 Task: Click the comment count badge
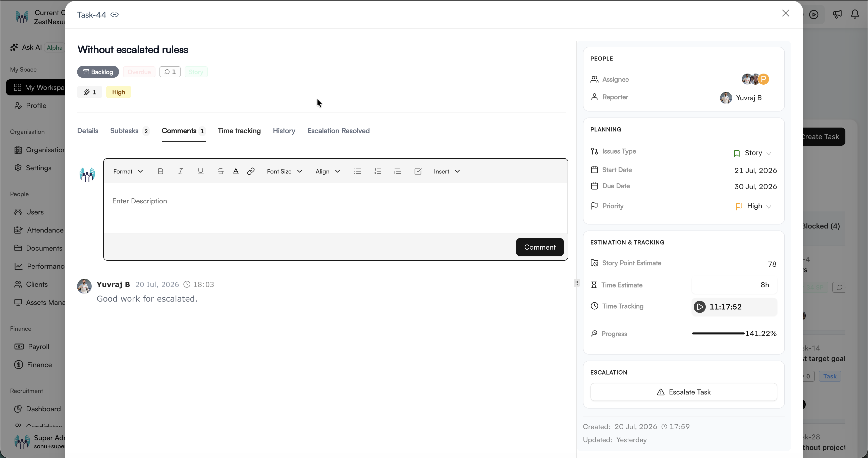tap(170, 72)
